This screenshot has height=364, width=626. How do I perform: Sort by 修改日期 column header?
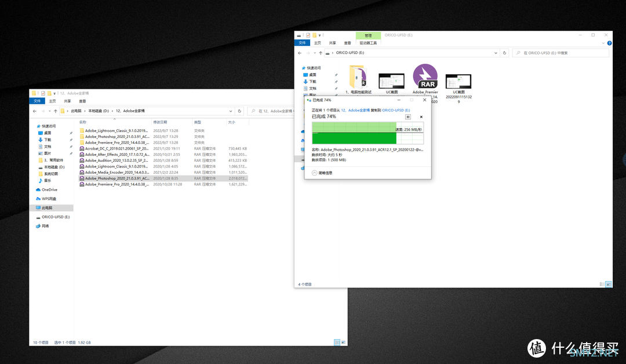(172, 122)
